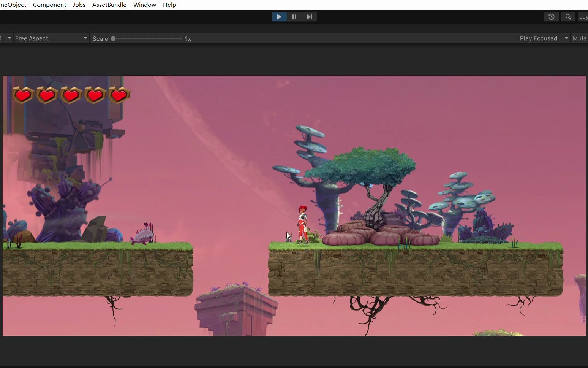Pause the game with the Pause button

click(294, 17)
